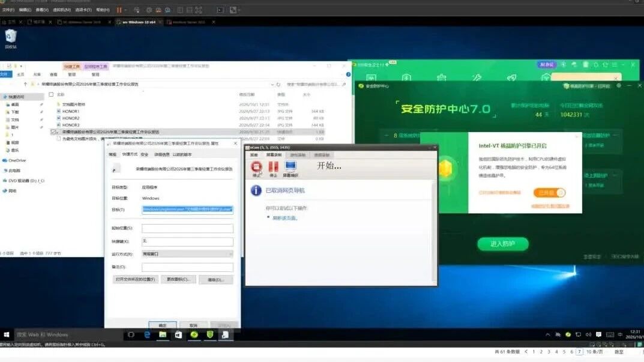Open the 文档图片附件 folder
The width and height of the screenshot is (644, 362).
[x=73, y=104]
